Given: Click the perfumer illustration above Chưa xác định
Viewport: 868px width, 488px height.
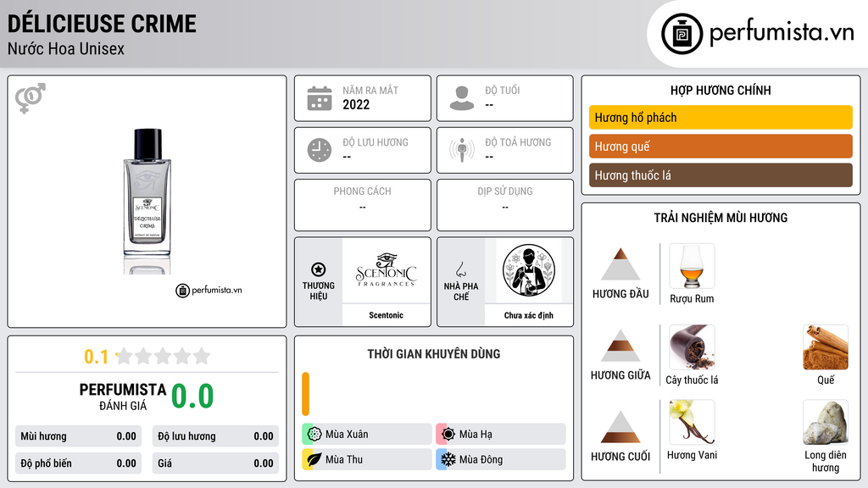Looking at the screenshot, I should 529,270.
